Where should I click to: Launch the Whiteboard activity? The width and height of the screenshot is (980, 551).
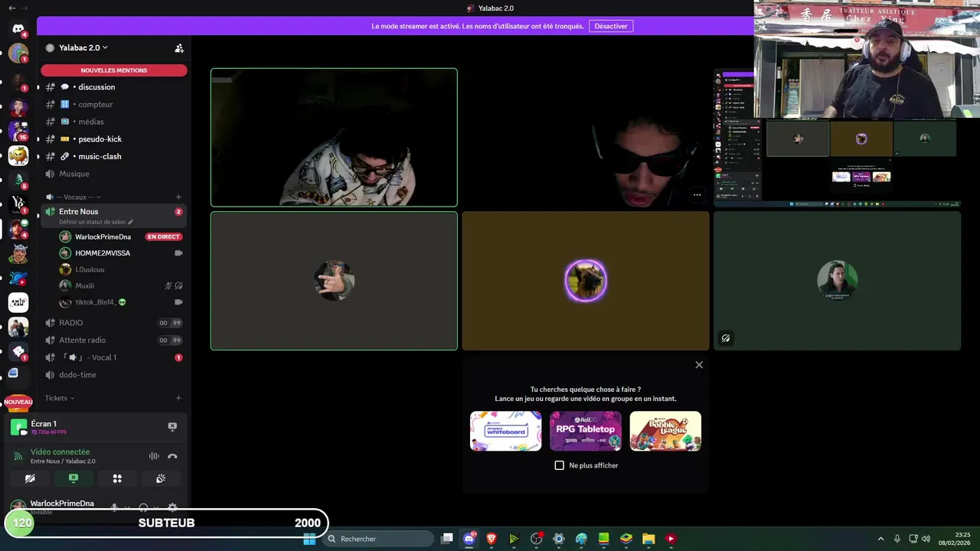pos(505,431)
